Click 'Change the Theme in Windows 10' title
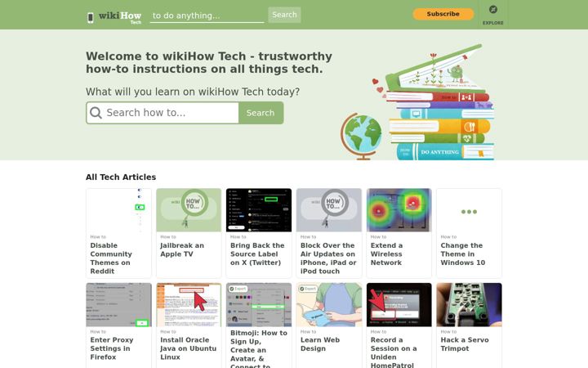 click(x=463, y=254)
